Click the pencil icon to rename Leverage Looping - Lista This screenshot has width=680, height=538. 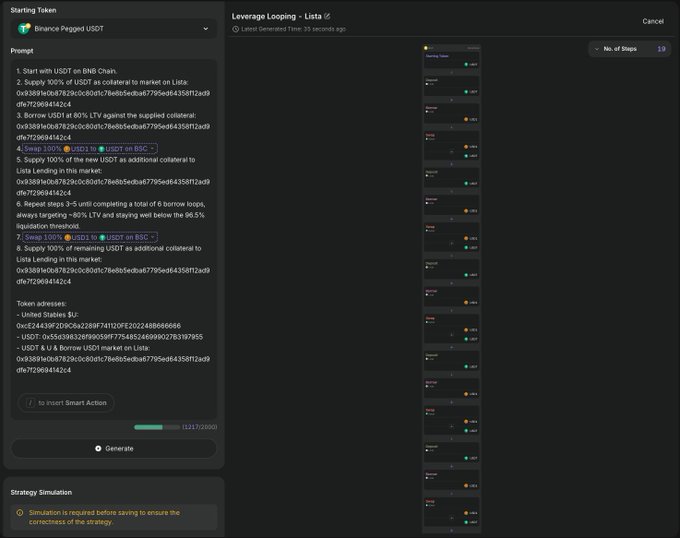(x=327, y=16)
